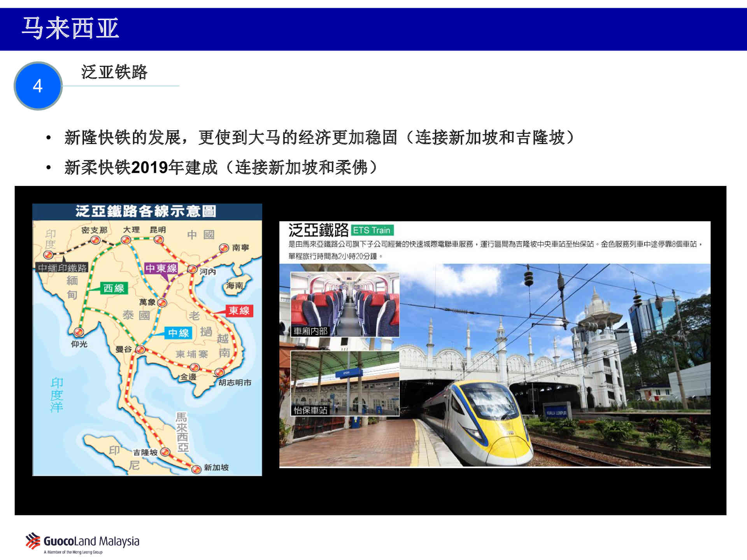Click the blue number 4 circle
The image size is (747, 560).
pyautogui.click(x=38, y=86)
